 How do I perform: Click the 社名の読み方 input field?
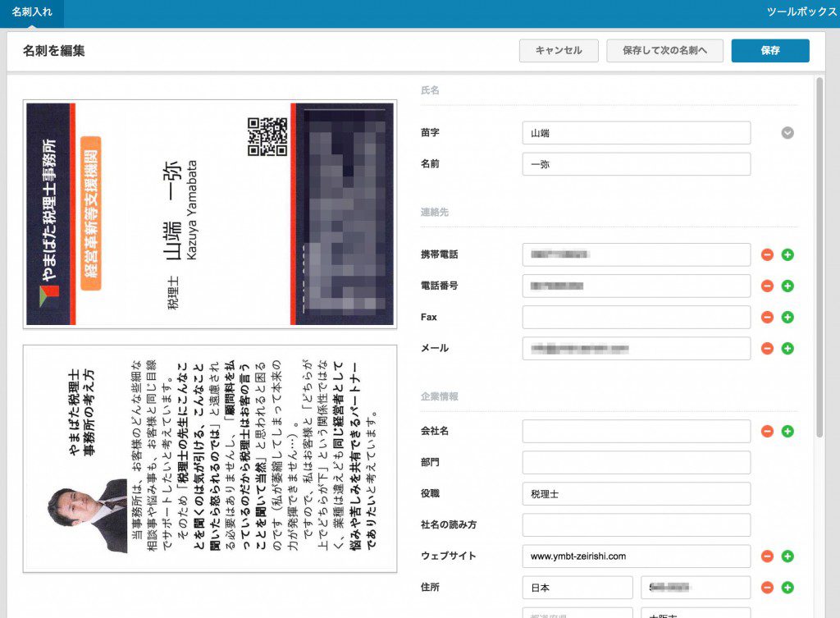coord(637,524)
